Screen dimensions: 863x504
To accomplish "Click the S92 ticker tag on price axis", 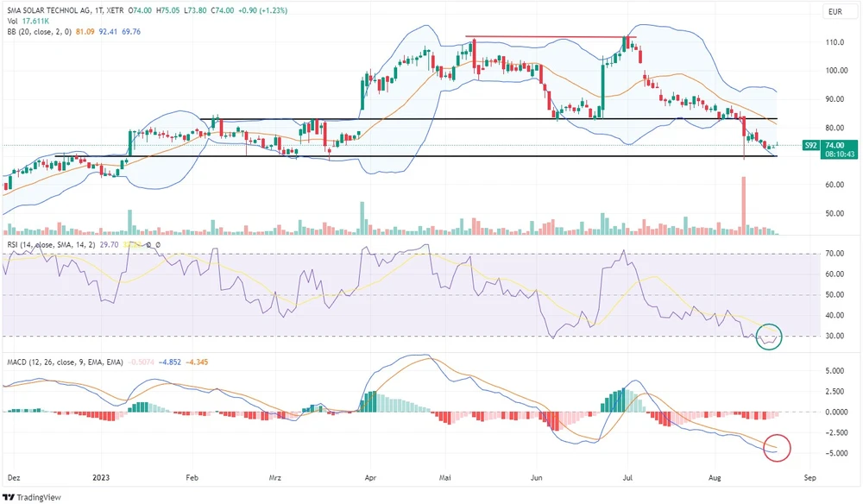I will (809, 146).
